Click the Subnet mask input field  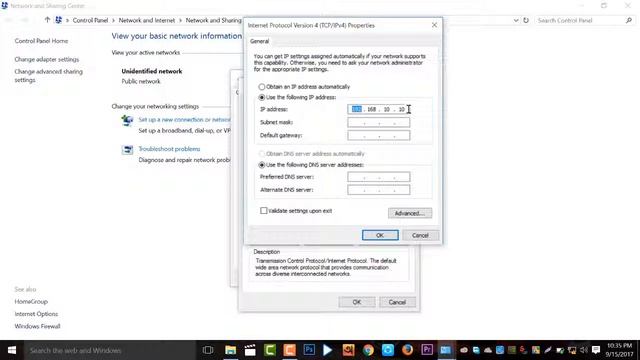(x=379, y=122)
